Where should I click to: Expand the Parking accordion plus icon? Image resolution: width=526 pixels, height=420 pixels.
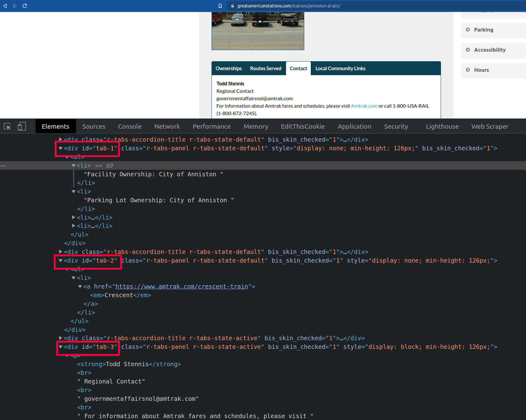coord(468,30)
